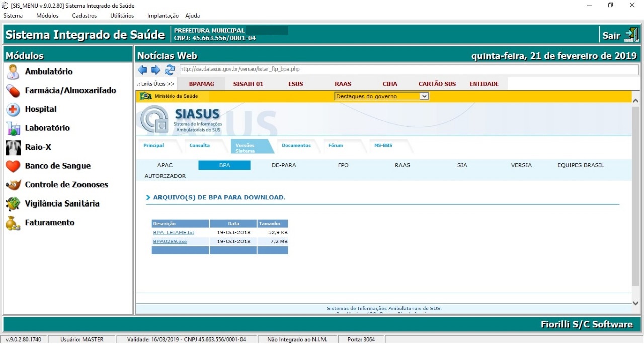Open the Raio-X x-ray icon
This screenshot has width=644, height=344.
[x=13, y=147]
